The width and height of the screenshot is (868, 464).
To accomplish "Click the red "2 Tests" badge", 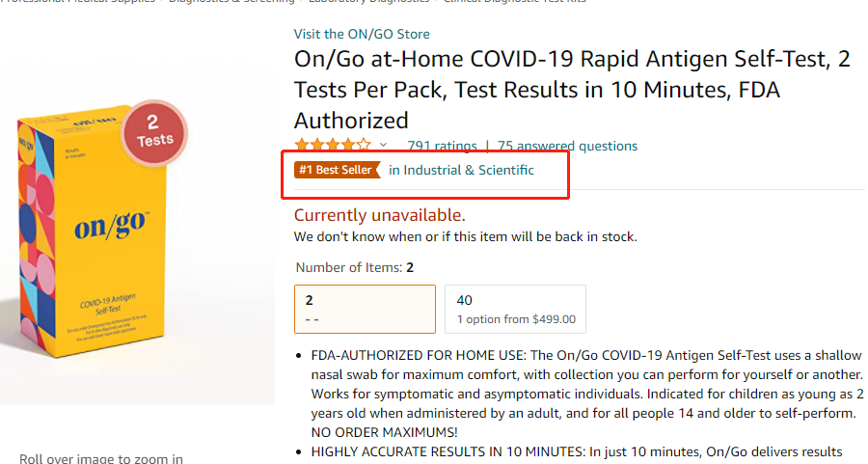I will point(154,132).
